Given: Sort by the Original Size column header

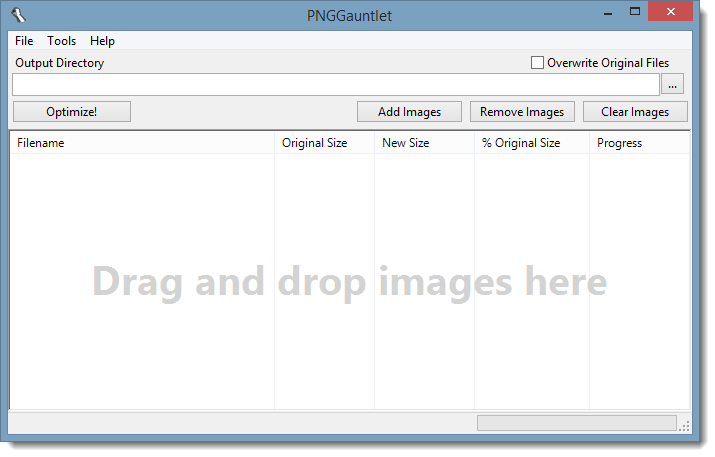Looking at the screenshot, I should coord(324,143).
